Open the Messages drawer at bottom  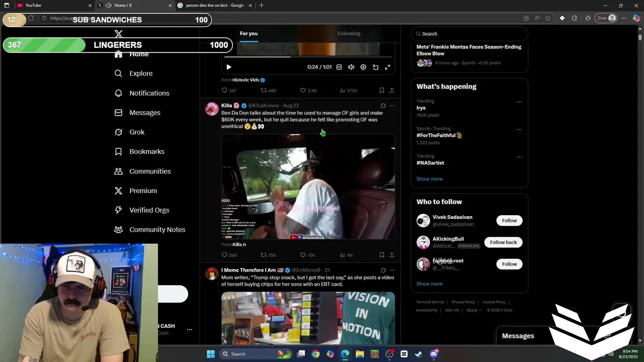(x=518, y=336)
